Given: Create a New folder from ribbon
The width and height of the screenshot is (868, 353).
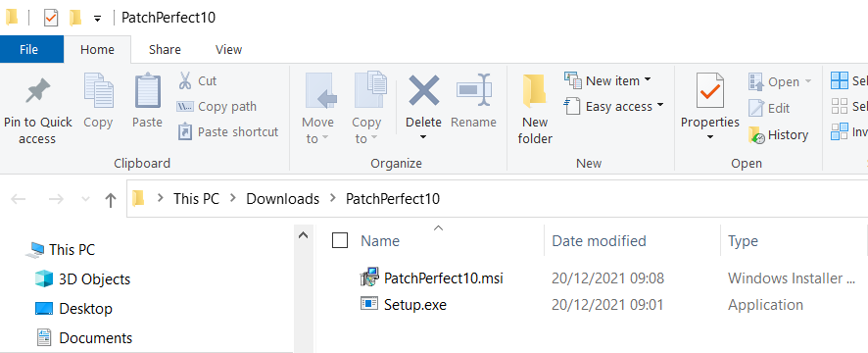Looking at the screenshot, I should pyautogui.click(x=535, y=108).
